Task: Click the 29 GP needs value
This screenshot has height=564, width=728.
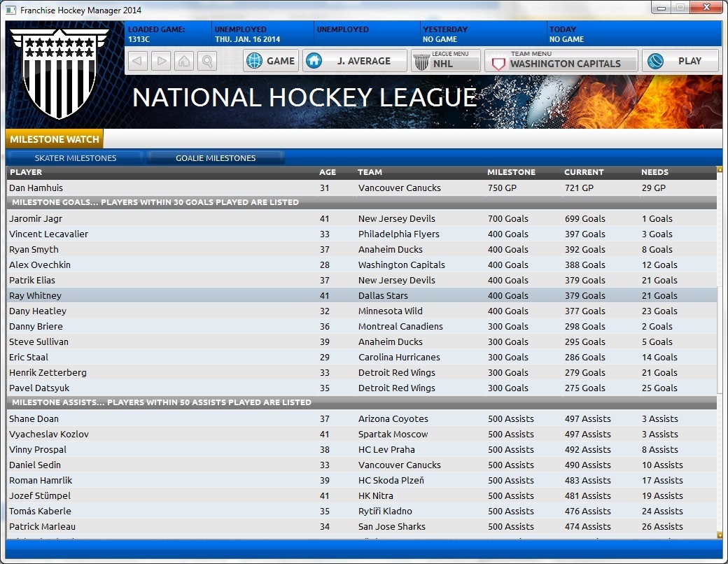Action: click(653, 188)
